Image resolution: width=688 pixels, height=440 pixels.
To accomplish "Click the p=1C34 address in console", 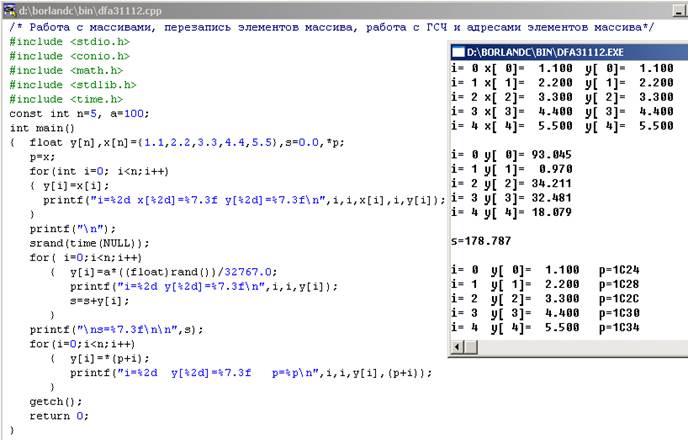I will pos(619,327).
